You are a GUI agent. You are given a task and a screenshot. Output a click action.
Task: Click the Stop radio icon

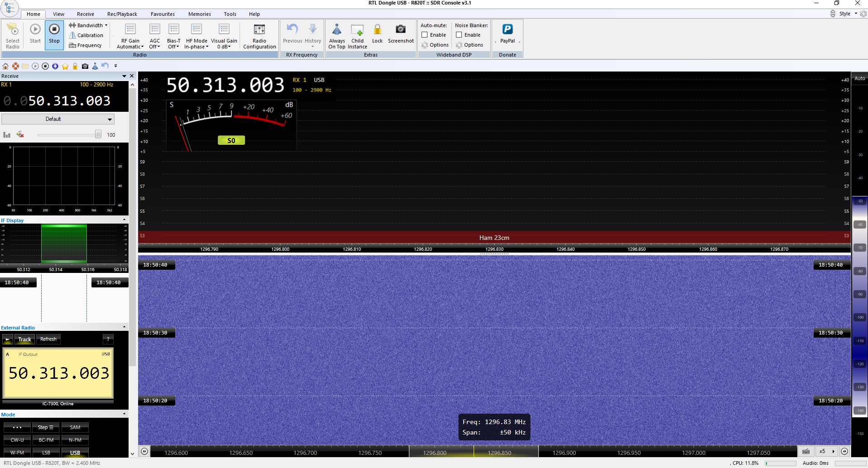pyautogui.click(x=54, y=30)
